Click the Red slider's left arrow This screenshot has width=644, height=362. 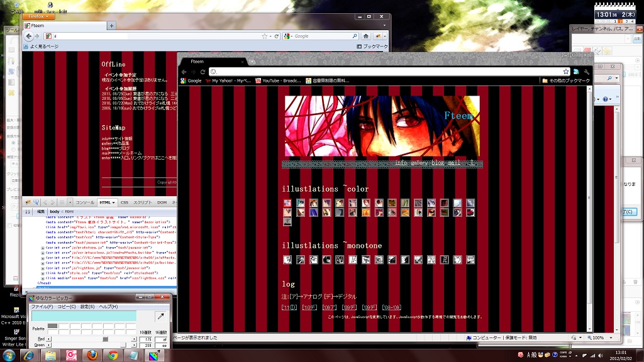49,339
